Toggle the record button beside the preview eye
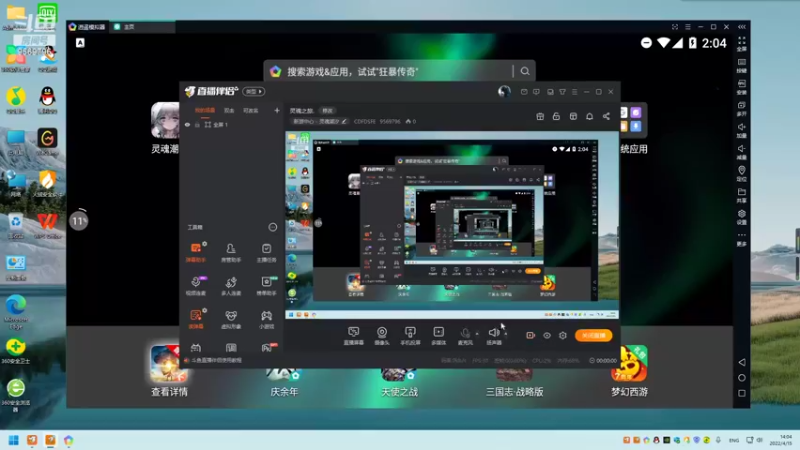The width and height of the screenshot is (800, 450). pos(530,335)
